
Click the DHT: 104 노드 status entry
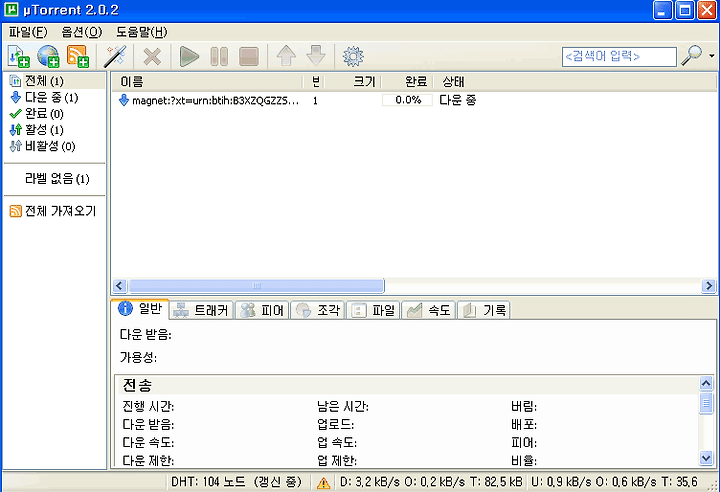click(x=236, y=482)
